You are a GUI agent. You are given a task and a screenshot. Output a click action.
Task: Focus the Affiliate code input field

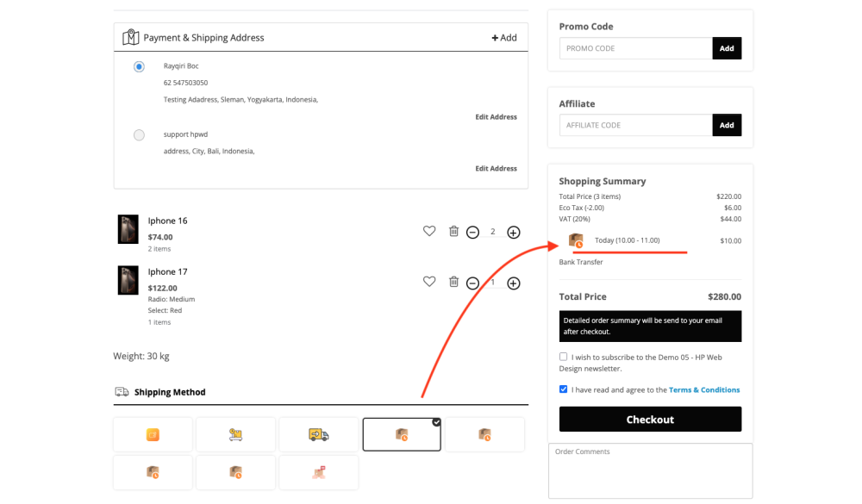[635, 126]
